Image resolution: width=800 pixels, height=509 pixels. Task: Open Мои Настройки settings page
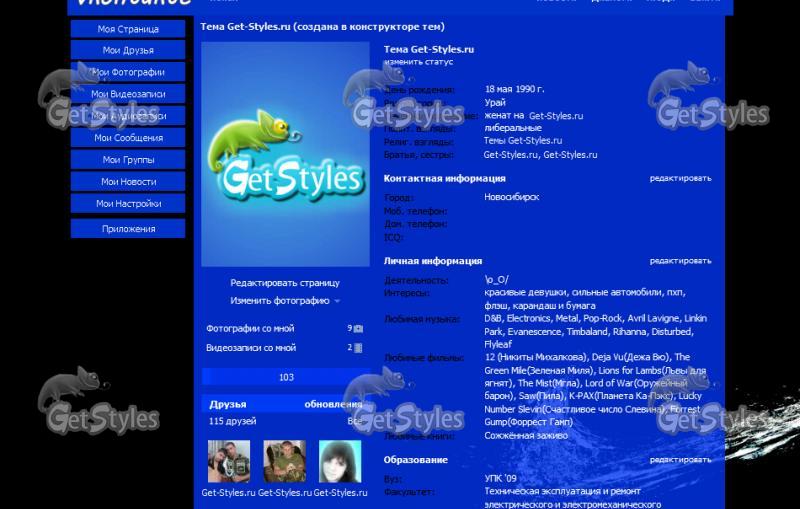[128, 204]
